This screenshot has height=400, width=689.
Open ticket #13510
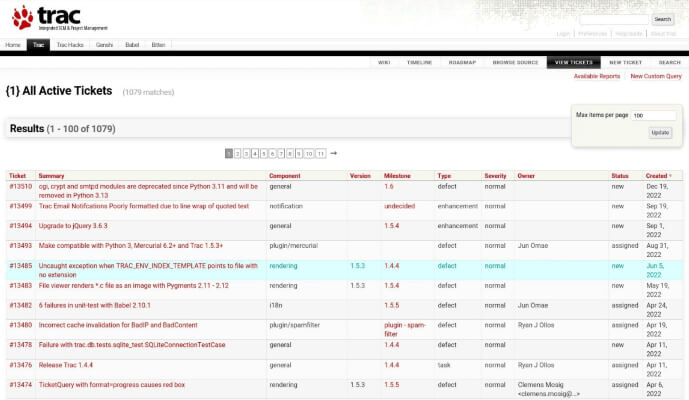pos(21,186)
